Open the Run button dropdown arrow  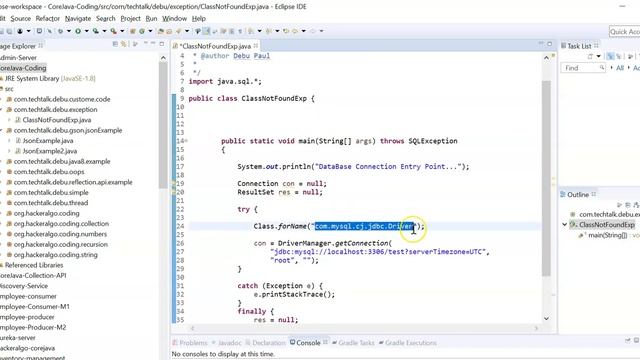[x=86, y=31]
